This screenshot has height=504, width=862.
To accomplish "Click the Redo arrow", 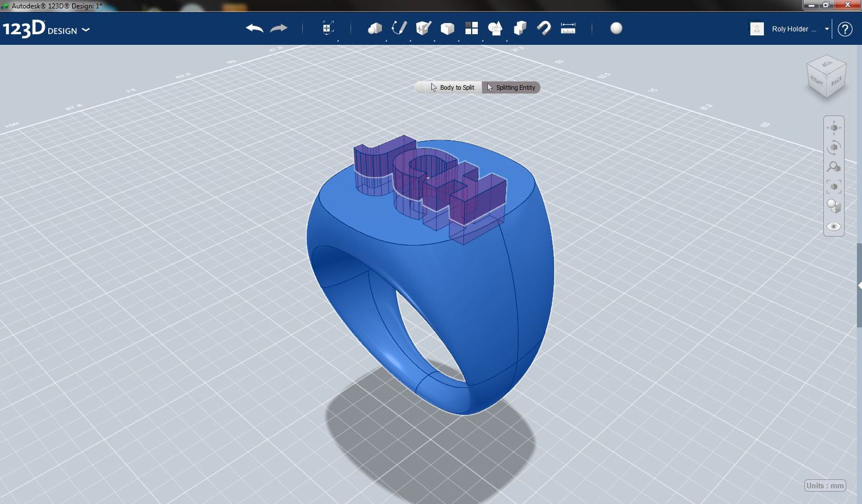I will coord(278,27).
